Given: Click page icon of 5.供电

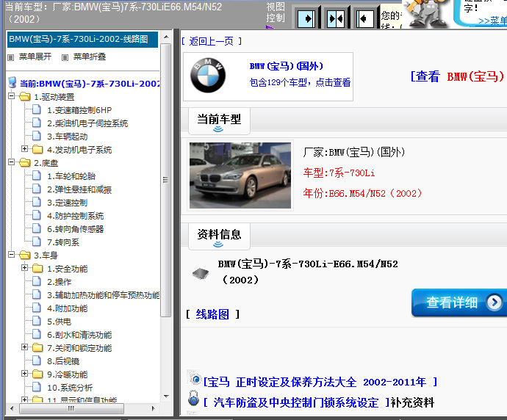Looking at the screenshot, I should 37,321.
